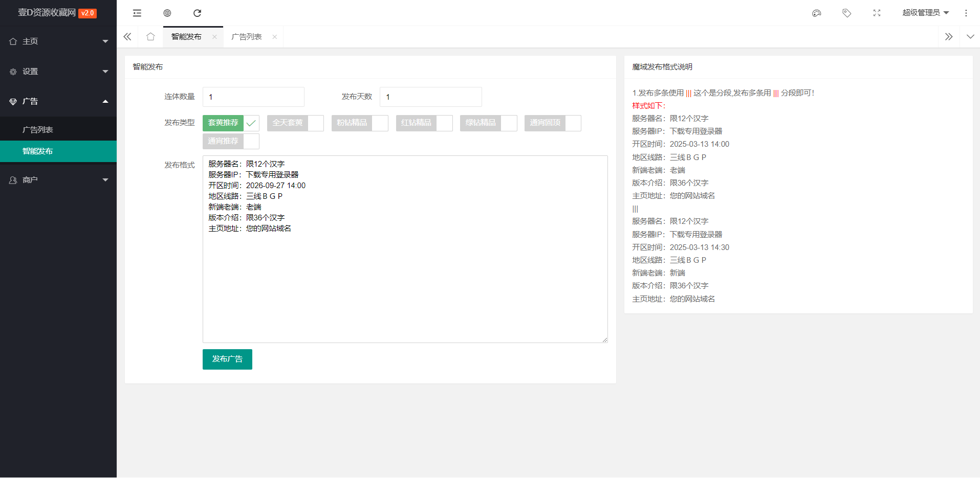Toggle fullscreen mode icon
The width and height of the screenshot is (980, 478).
(877, 13)
